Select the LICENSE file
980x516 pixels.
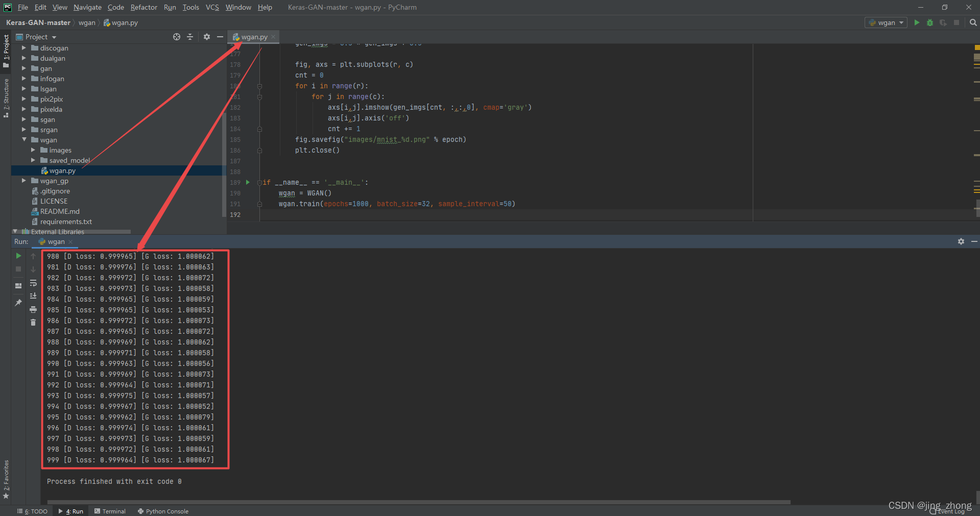tap(54, 201)
